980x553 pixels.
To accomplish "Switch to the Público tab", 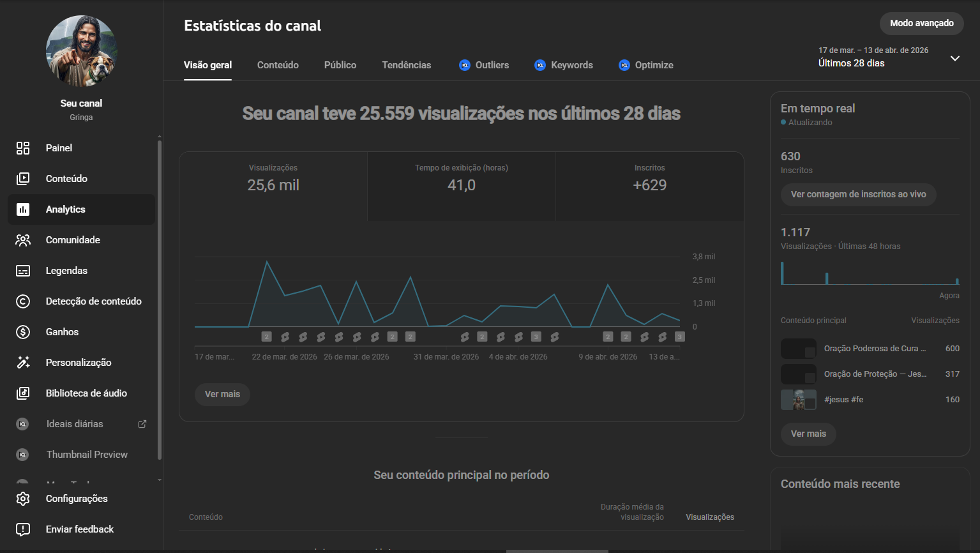I will (340, 65).
